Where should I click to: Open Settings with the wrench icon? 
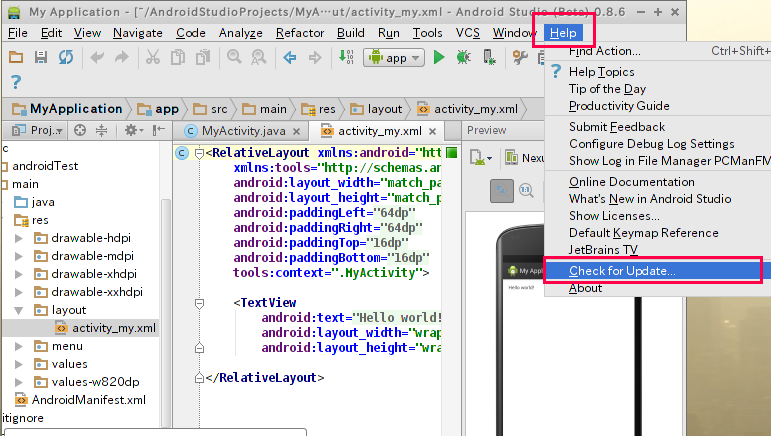click(520, 58)
